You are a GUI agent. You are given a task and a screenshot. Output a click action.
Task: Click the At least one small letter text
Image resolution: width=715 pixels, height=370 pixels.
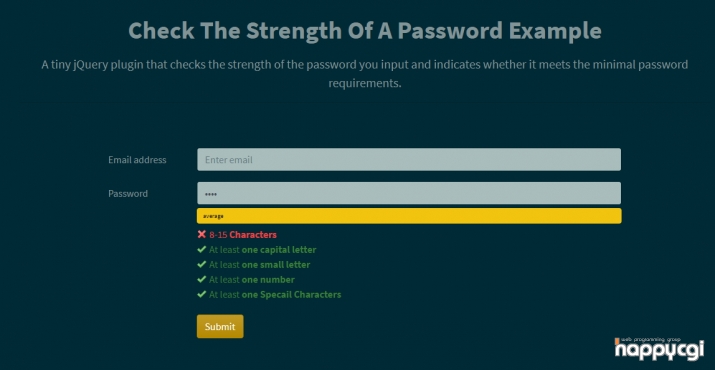tap(259, 265)
